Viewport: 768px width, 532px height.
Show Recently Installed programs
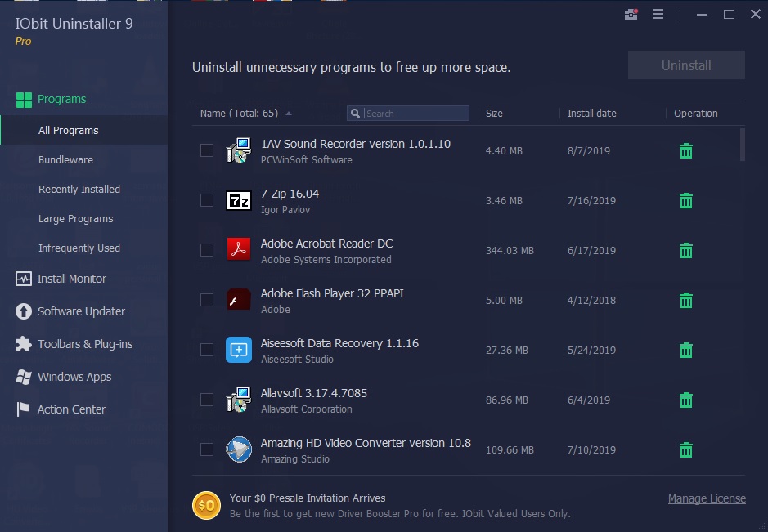pos(79,190)
